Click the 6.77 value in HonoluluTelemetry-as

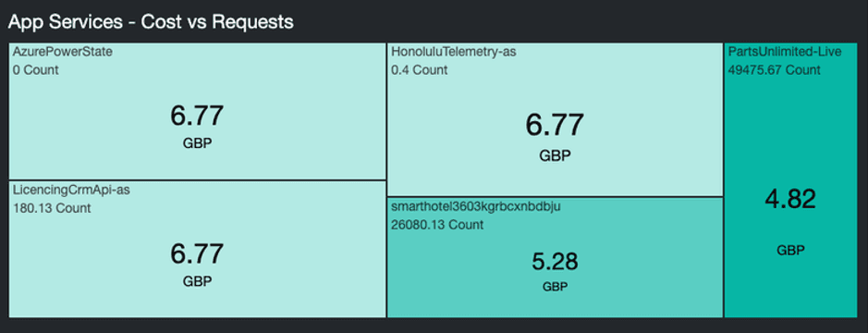(555, 125)
